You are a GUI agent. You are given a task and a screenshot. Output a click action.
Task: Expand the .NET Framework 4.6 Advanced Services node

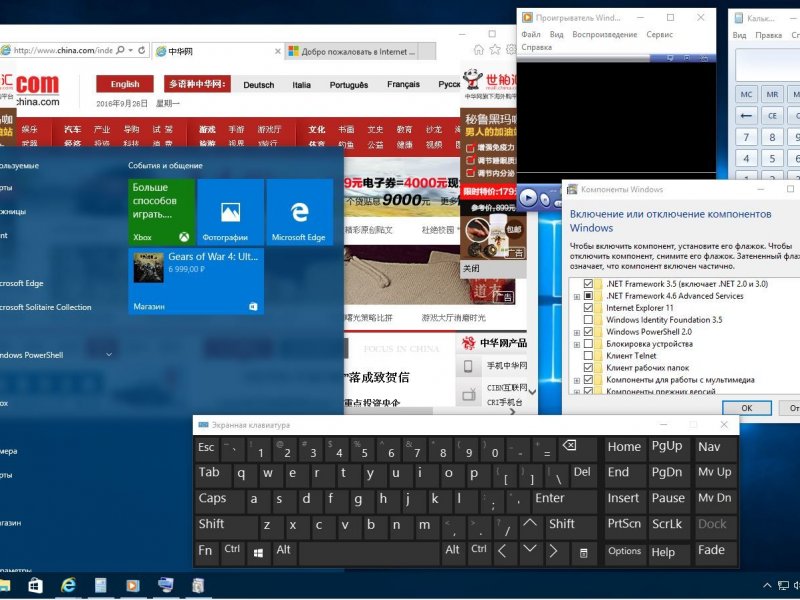577,296
